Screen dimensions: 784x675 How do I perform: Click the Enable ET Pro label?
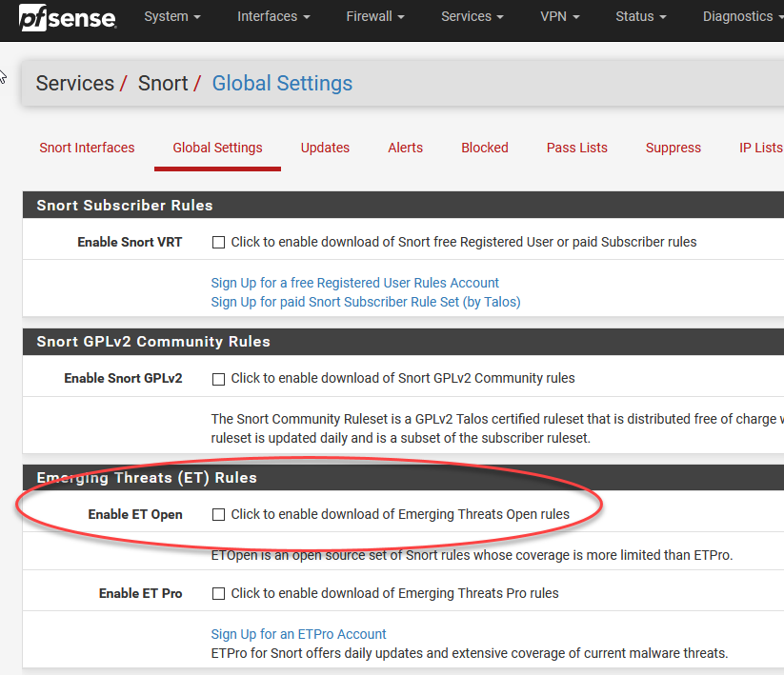140,593
